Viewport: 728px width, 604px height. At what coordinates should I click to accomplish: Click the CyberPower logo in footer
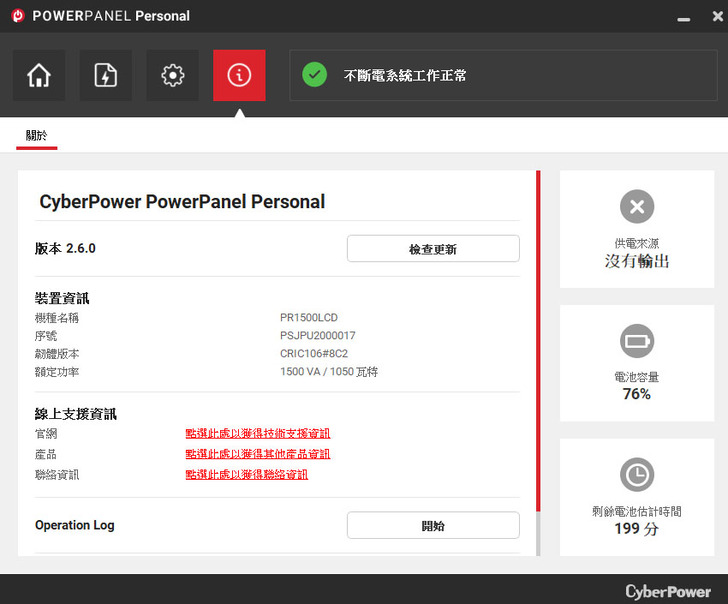(668, 591)
